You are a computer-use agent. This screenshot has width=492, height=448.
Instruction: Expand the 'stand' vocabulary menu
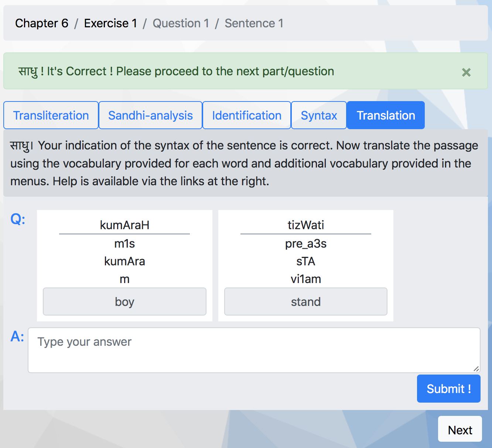305,301
